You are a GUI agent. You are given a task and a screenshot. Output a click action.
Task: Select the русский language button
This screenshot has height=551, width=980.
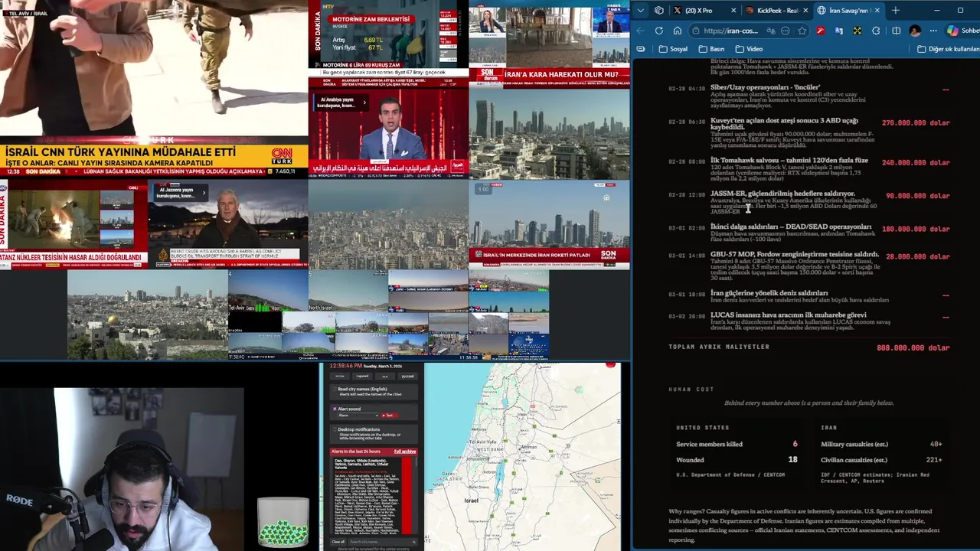coord(407,376)
